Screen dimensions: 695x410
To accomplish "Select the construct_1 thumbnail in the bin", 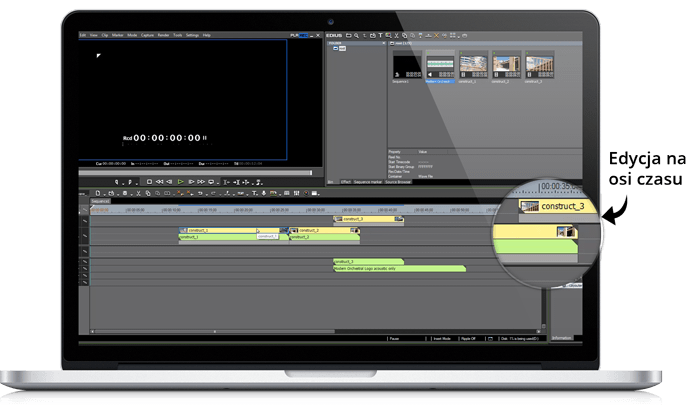I will [473, 67].
